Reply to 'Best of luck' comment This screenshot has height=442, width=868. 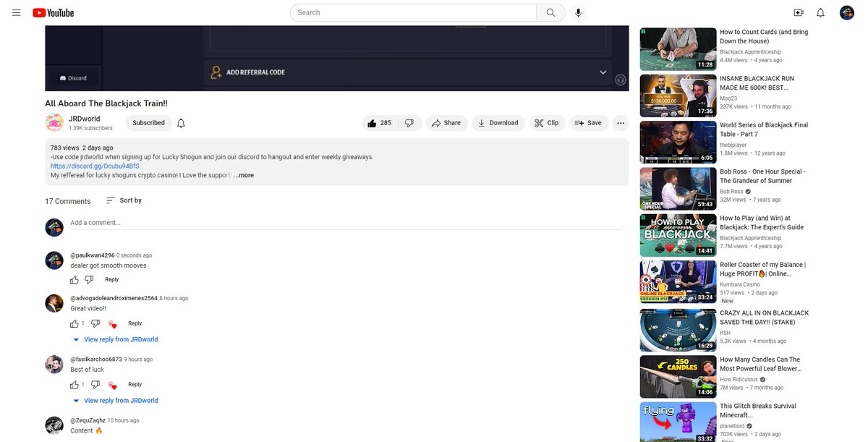tap(135, 385)
